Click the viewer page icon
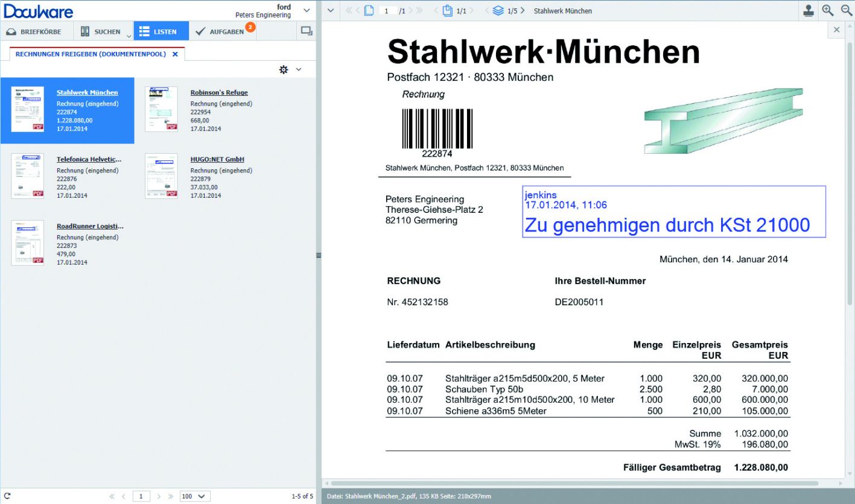The height and width of the screenshot is (504, 855). click(x=369, y=10)
